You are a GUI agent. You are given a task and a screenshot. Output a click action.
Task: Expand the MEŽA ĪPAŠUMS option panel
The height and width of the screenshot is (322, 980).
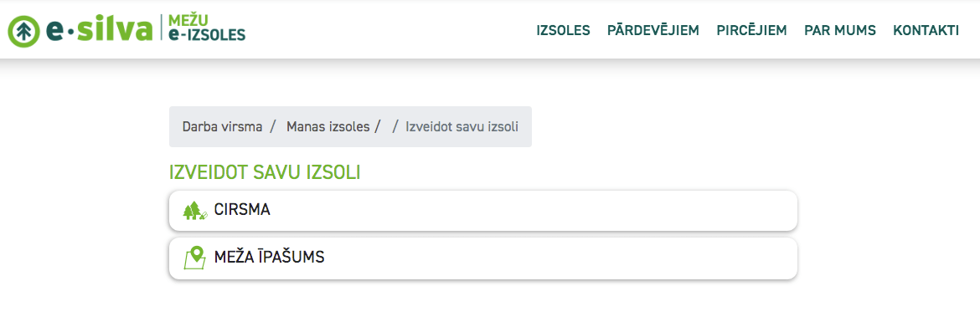pos(483,258)
